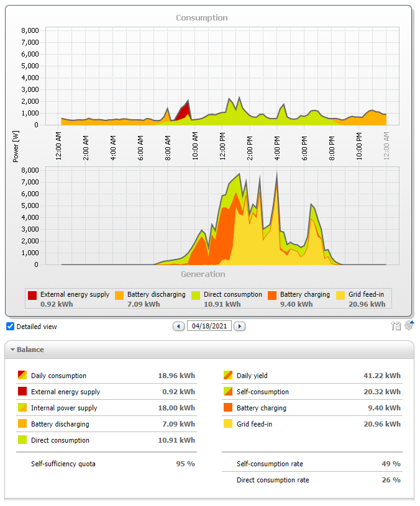The width and height of the screenshot is (420, 506).
Task: Open the chart settings gear icon
Action: pyautogui.click(x=409, y=325)
